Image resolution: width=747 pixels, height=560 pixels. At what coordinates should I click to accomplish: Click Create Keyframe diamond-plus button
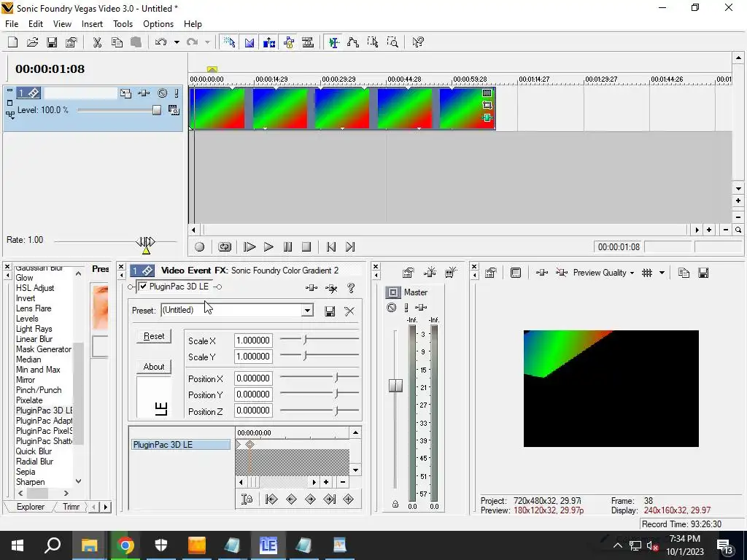pyautogui.click(x=348, y=499)
